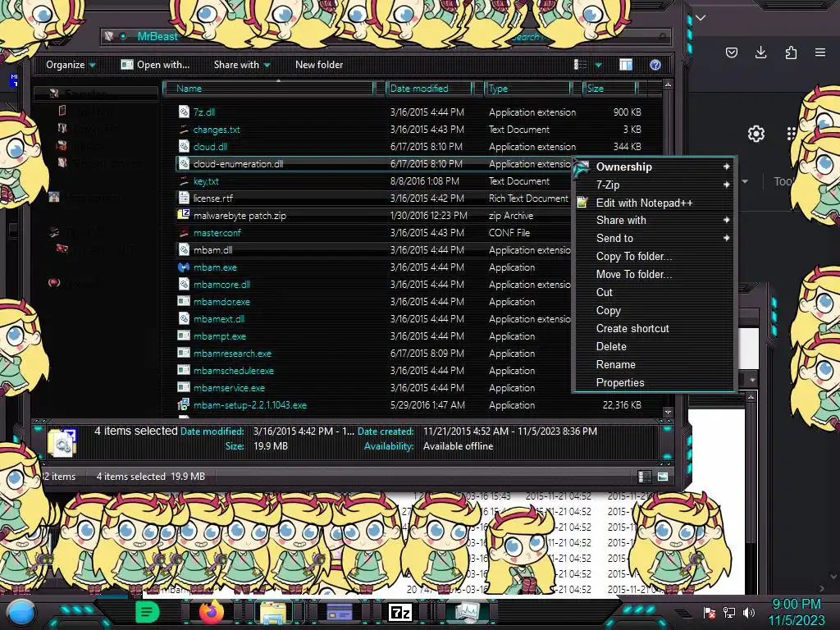Click the mbam.dll file icon
840x630 pixels.
point(184,249)
